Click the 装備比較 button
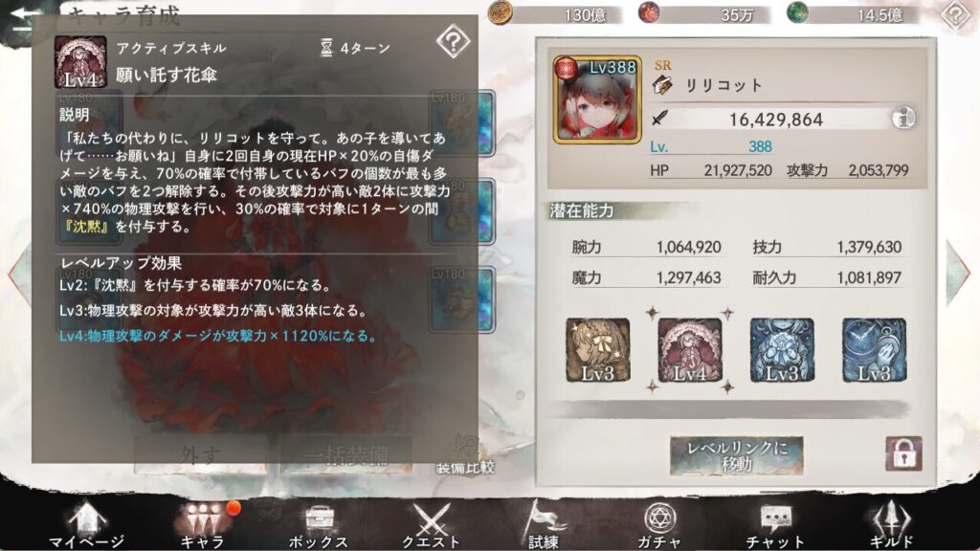This screenshot has height=551, width=980. tap(466, 456)
